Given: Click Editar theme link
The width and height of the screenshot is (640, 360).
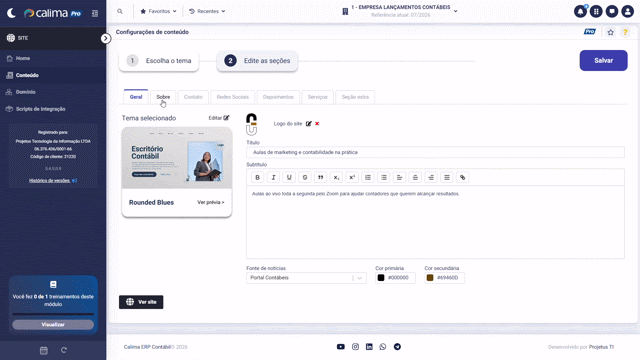Looking at the screenshot, I should pos(219,118).
